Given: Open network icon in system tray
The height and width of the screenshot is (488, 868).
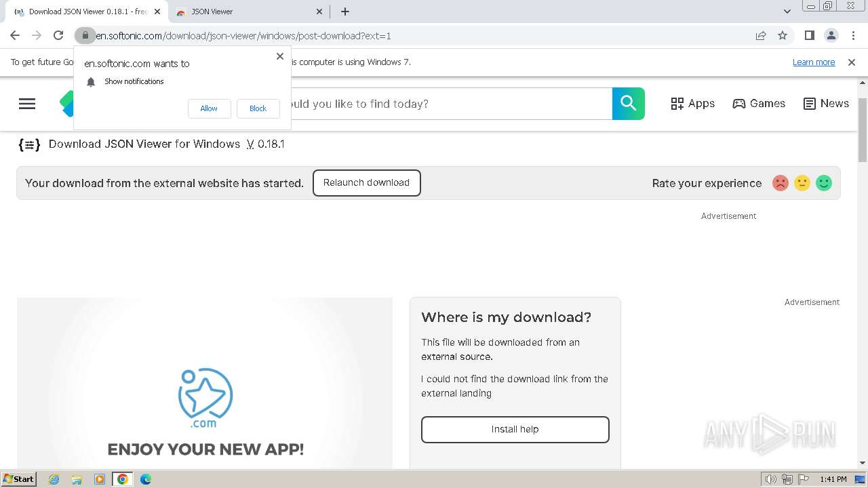Looking at the screenshot, I should [x=787, y=479].
